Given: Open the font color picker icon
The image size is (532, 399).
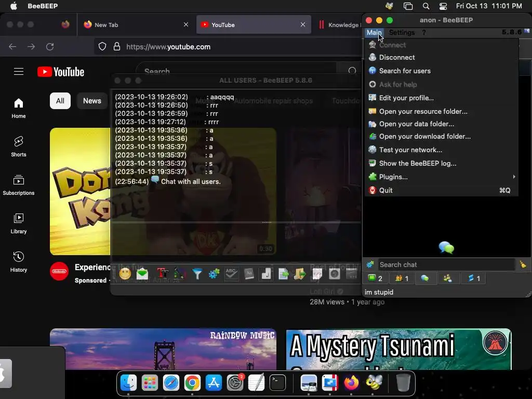Looking at the screenshot, I should point(180,273).
